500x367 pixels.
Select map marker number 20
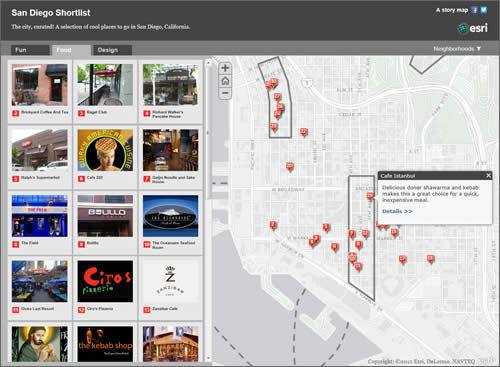[x=290, y=166]
